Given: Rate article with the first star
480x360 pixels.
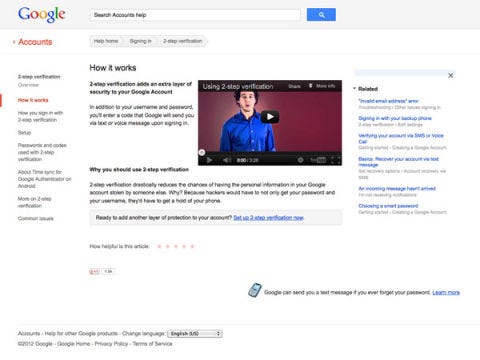Looking at the screenshot, I should coord(159,247).
